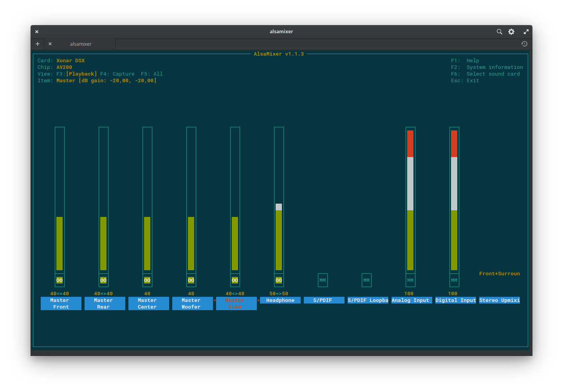The image size is (563, 392).
Task: Click the 40<>40 value above Master Front
Action: point(60,294)
